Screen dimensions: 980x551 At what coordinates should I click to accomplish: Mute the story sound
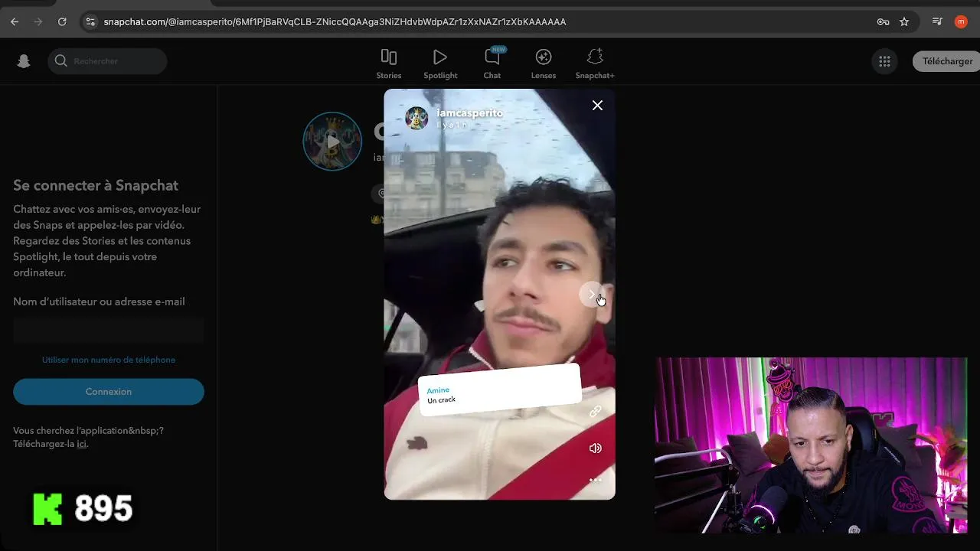pos(595,448)
